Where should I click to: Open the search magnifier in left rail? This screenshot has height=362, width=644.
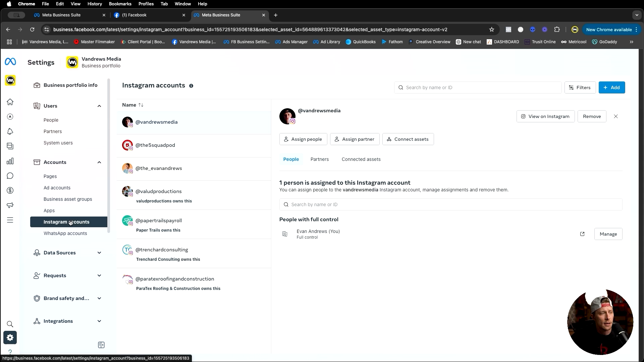click(x=10, y=324)
